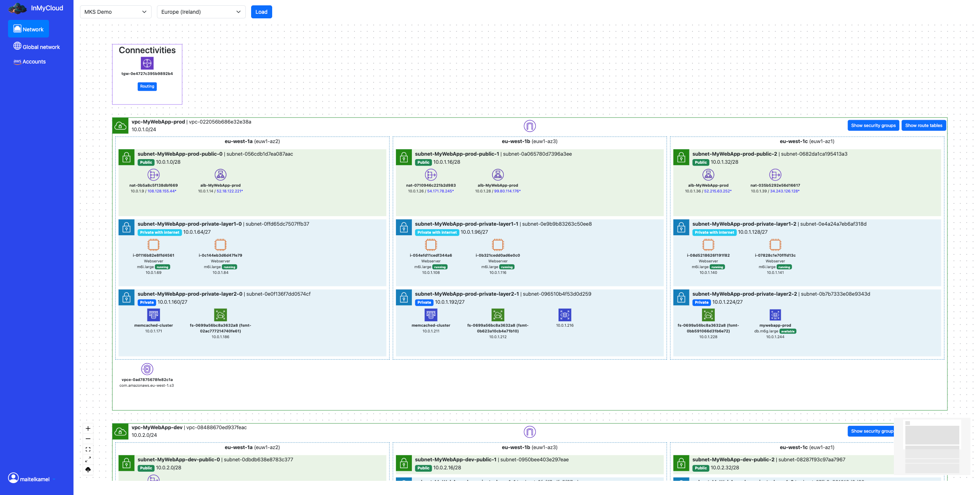The image size is (980, 495).
Task: Click EC2 instance i-0c144eb3d6d47fe79 icon
Action: pyautogui.click(x=220, y=245)
